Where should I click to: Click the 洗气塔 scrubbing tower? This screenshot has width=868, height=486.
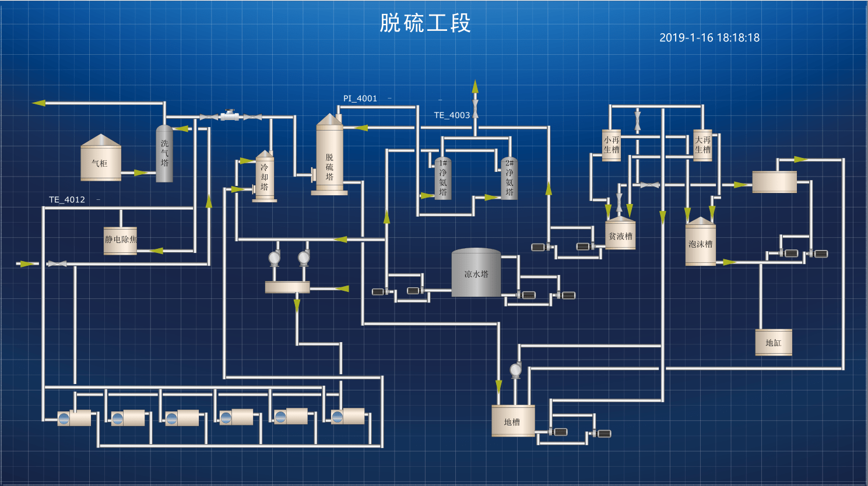pyautogui.click(x=164, y=153)
